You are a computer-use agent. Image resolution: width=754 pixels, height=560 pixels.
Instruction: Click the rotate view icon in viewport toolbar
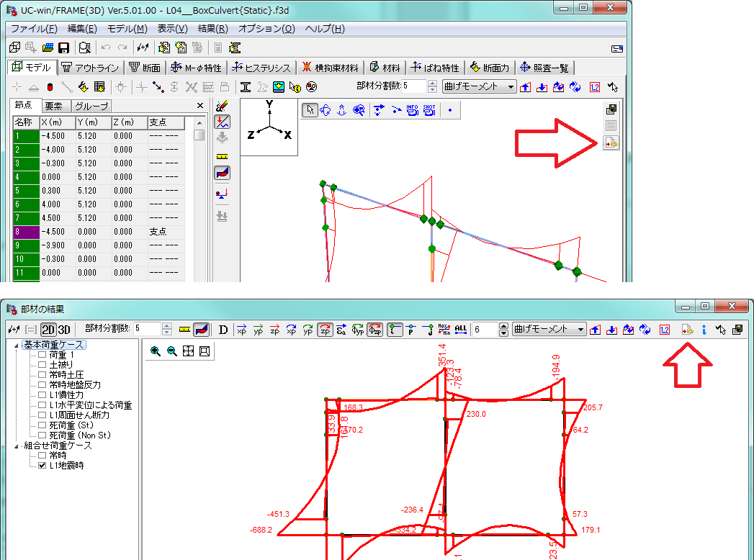point(326,110)
